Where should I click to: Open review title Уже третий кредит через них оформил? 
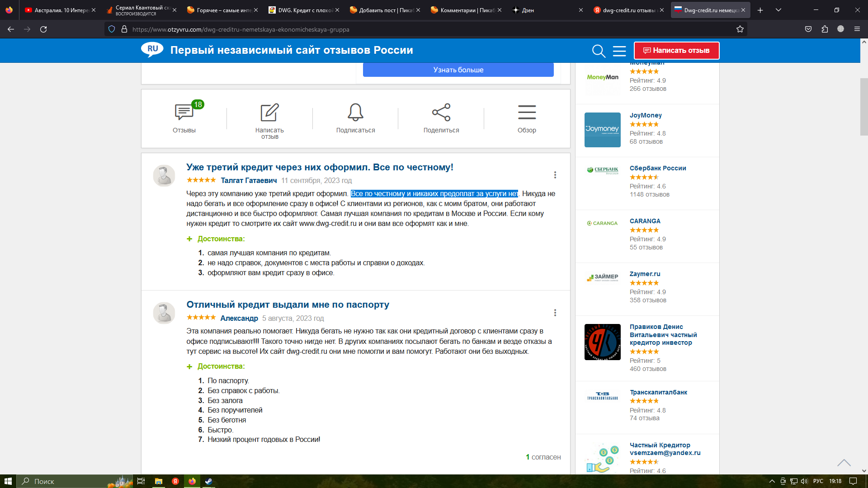point(320,167)
